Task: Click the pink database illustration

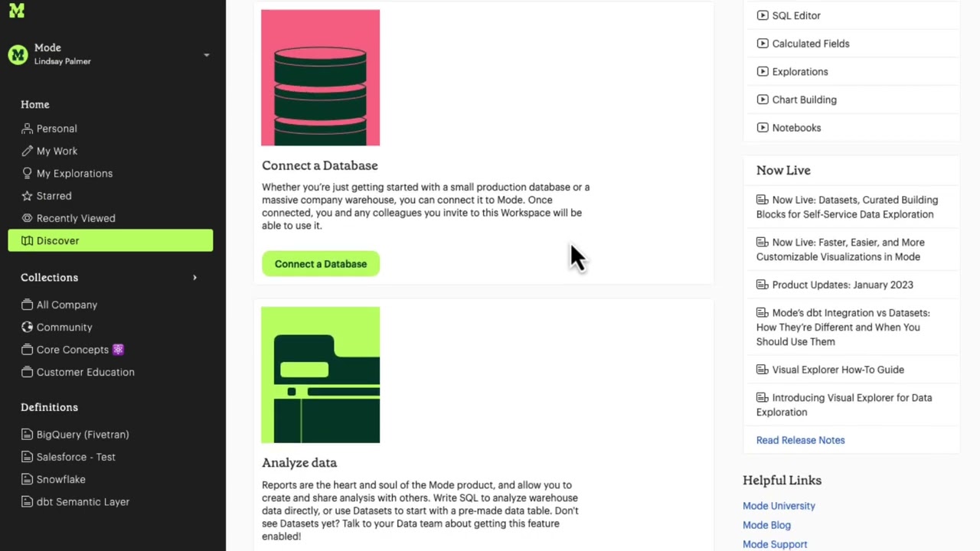Action: pyautogui.click(x=320, y=77)
